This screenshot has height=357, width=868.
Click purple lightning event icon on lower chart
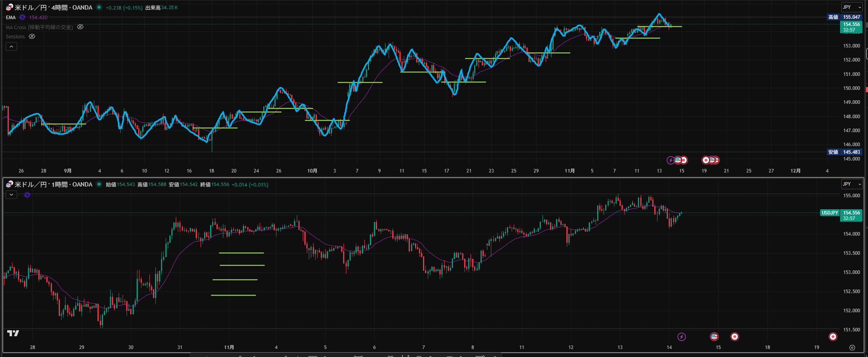(x=681, y=337)
